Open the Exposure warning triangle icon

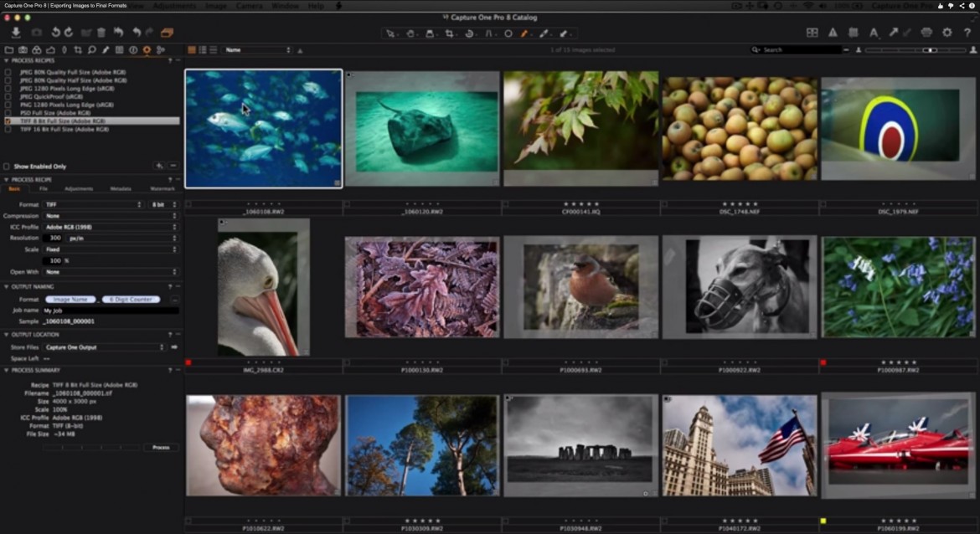pyautogui.click(x=832, y=32)
